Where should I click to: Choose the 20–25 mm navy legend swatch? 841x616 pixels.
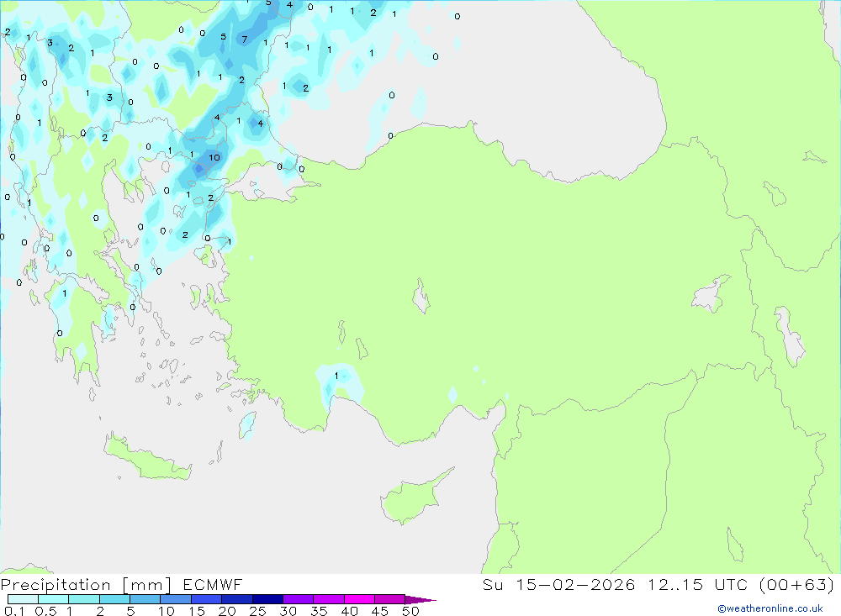(237, 599)
